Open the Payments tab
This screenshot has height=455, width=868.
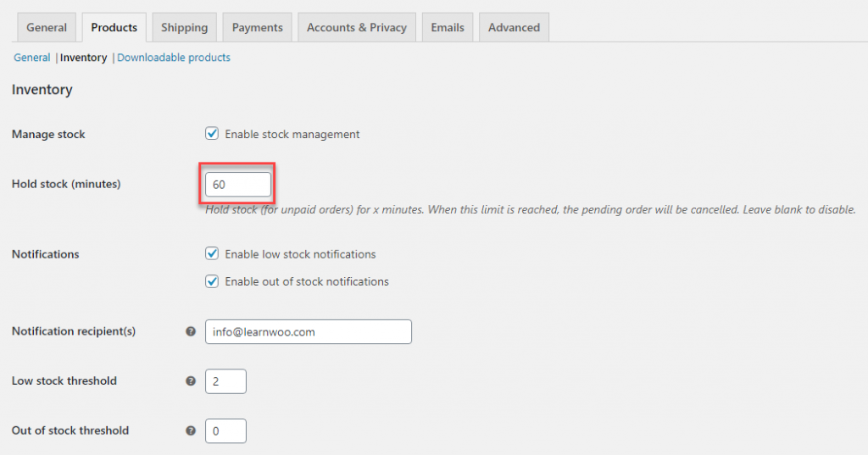[x=258, y=28]
